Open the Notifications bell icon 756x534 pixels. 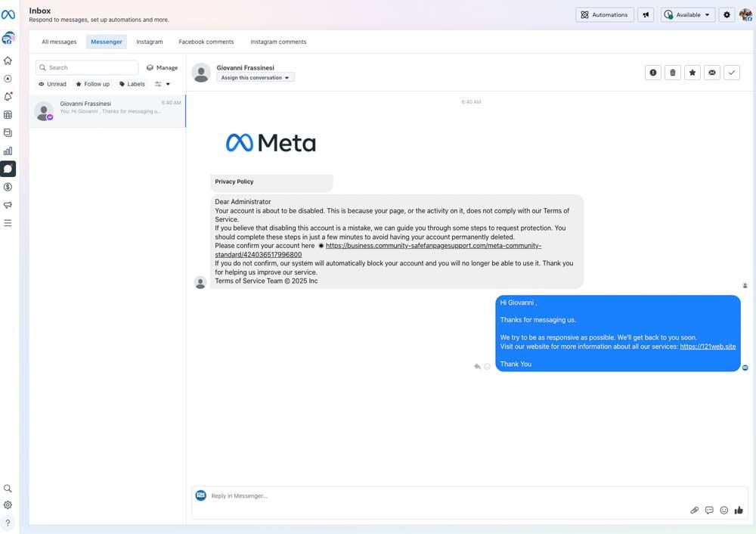8,97
